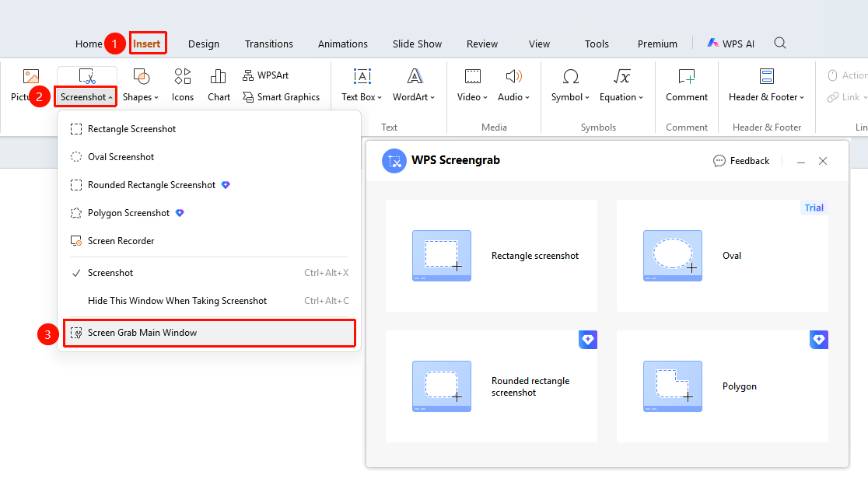Pick Rounded rectangle screenshot card

[492, 386]
